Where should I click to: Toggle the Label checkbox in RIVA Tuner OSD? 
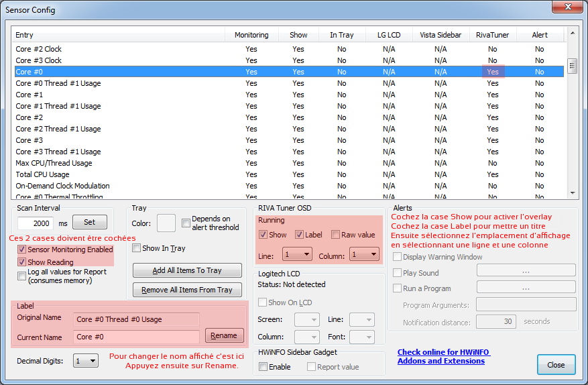point(299,235)
